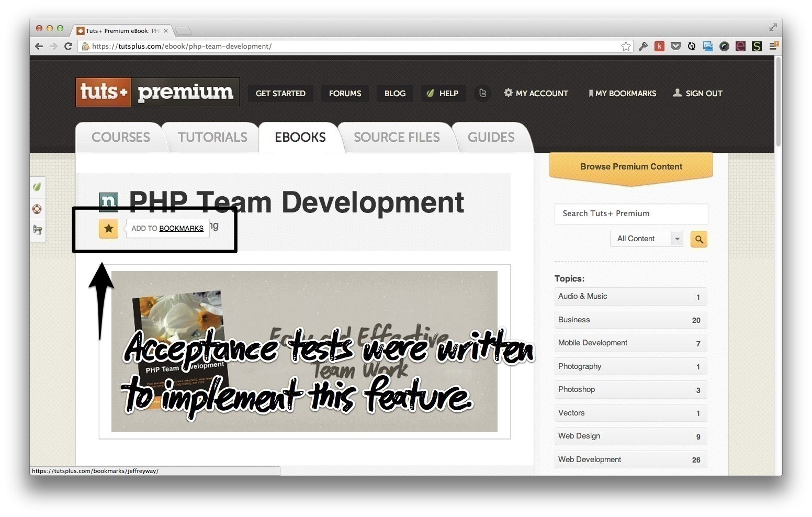The height and width of the screenshot is (517, 812).
Task: Focus the Search Tuts+ Premium field
Action: (x=631, y=213)
